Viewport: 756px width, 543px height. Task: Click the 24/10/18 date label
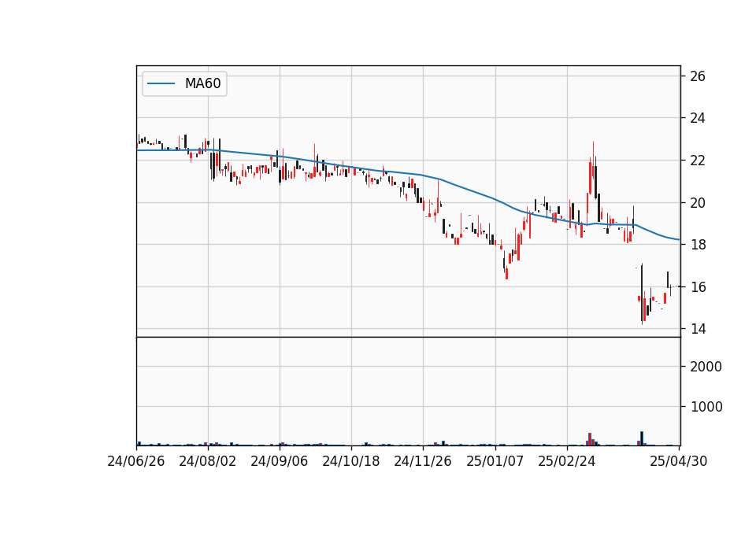351,461
